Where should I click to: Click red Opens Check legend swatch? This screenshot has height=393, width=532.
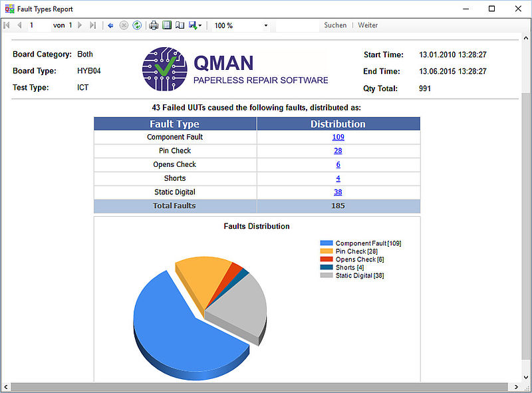(x=327, y=259)
